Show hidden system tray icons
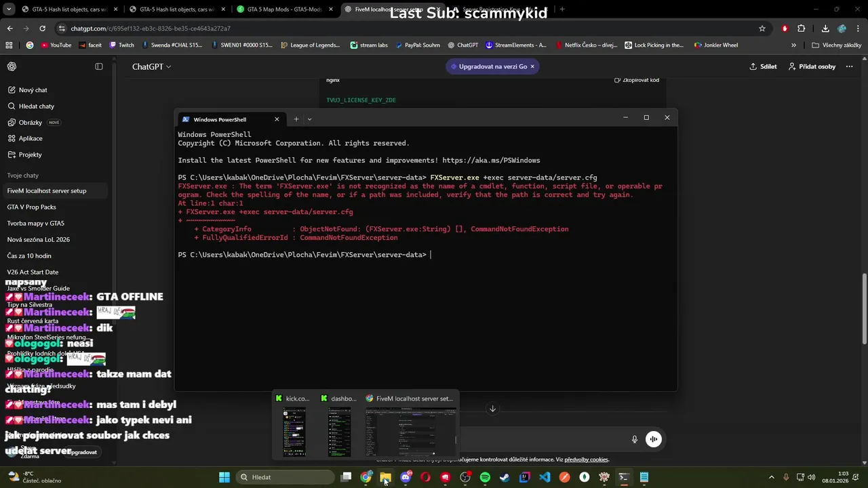Image resolution: width=868 pixels, height=488 pixels. (x=771, y=477)
